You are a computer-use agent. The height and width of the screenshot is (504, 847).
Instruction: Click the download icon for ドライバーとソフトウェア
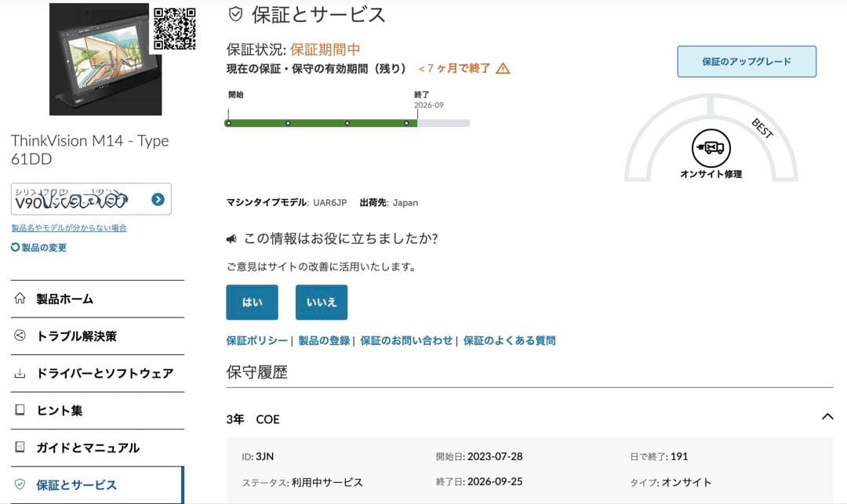[20, 373]
